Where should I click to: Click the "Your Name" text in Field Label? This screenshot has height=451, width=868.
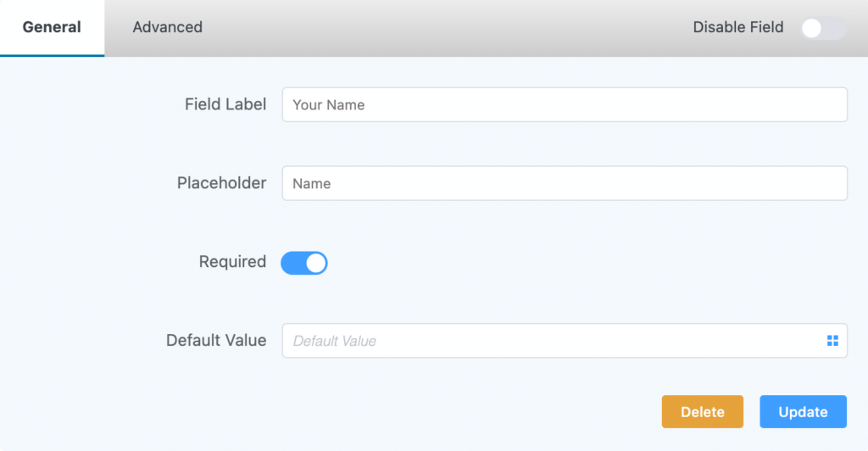click(x=329, y=105)
